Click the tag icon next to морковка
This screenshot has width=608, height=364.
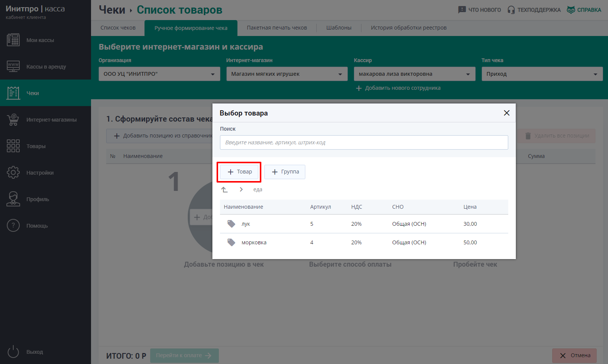pos(231,242)
